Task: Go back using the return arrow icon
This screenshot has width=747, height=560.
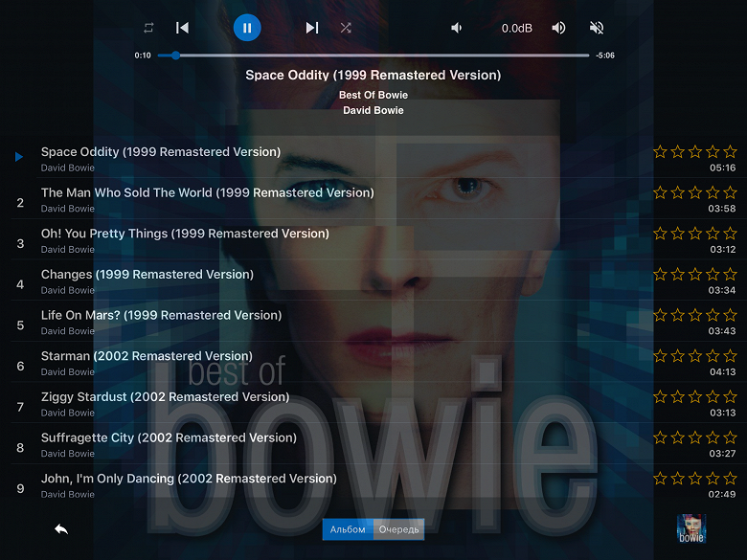Action: pos(61,529)
